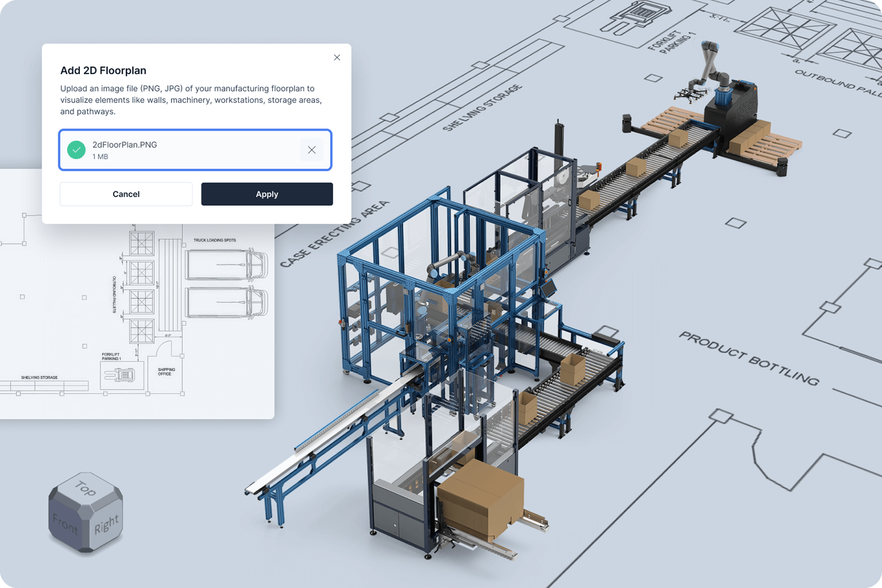Cancel the floorplan upload
The height and width of the screenshot is (588, 882).
coord(126,194)
